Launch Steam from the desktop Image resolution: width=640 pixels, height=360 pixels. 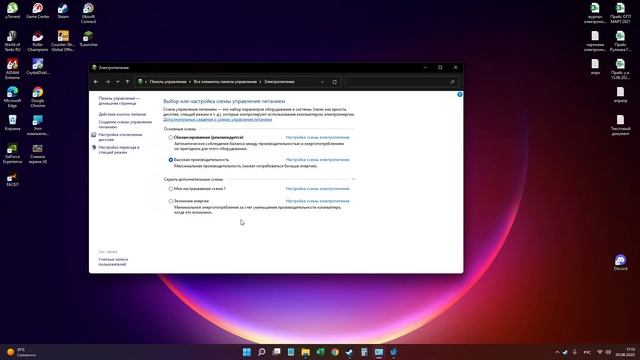point(63,11)
